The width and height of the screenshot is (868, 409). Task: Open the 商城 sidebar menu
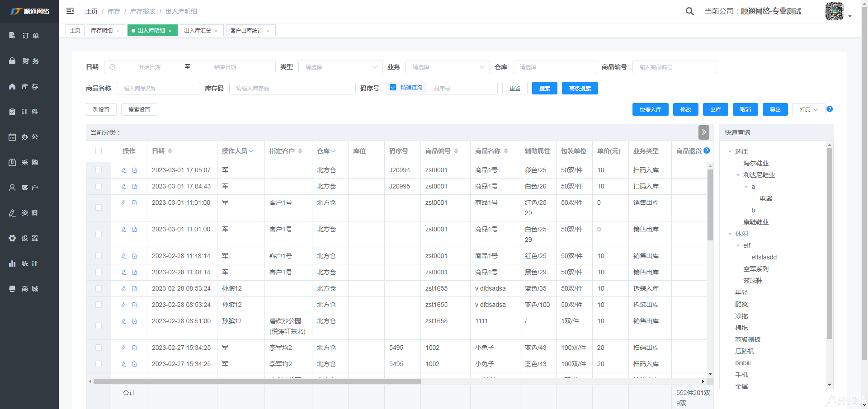[x=29, y=289]
